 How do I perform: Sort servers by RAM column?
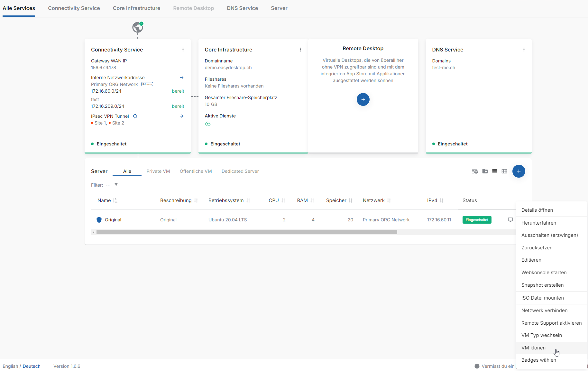click(312, 200)
